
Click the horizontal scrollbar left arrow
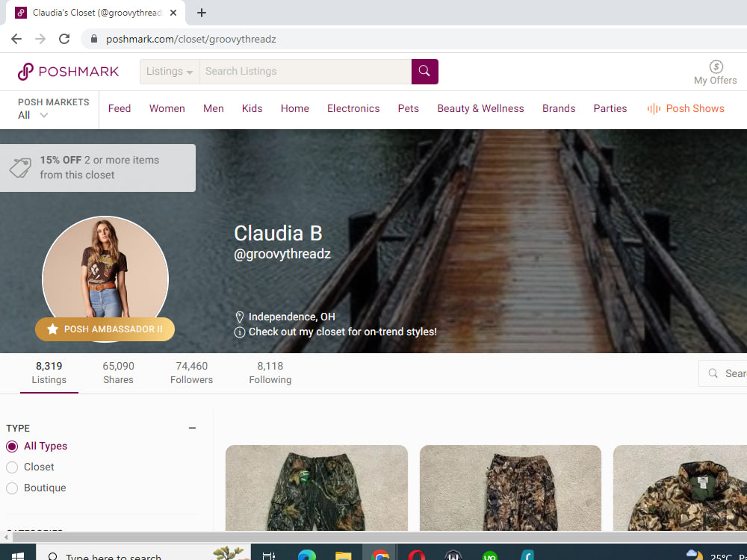pos(6,537)
